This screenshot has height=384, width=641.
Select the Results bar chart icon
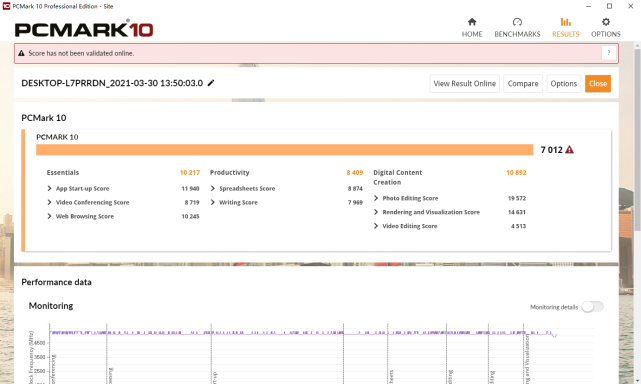pos(565,22)
